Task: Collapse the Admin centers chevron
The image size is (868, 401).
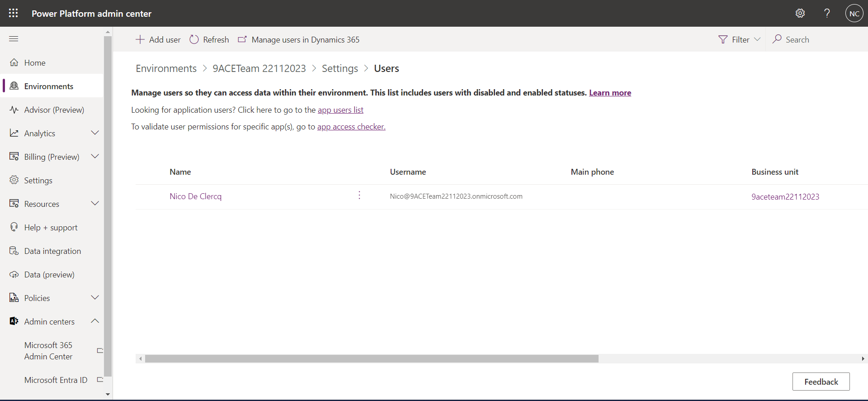Action: 95,321
